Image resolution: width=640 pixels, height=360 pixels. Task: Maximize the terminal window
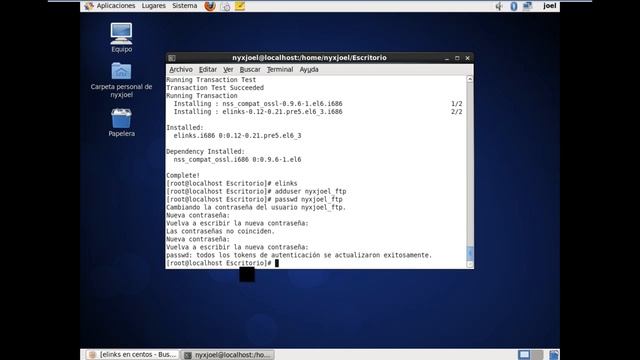(x=457, y=58)
